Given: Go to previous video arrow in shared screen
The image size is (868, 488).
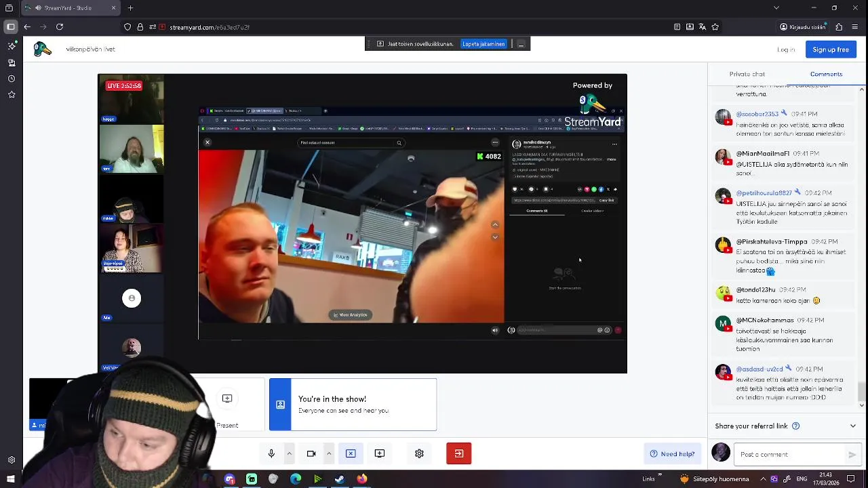Looking at the screenshot, I should (x=495, y=224).
